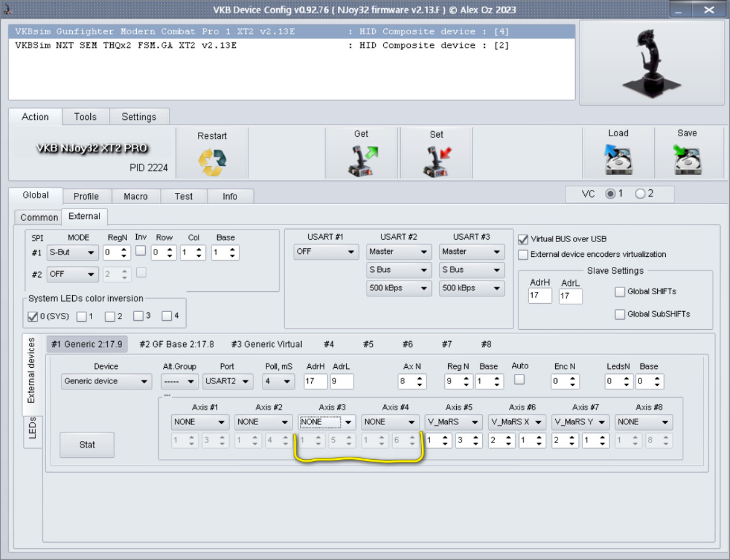
Task: Select #3 Generic Virtual tab
Action: 266,344
